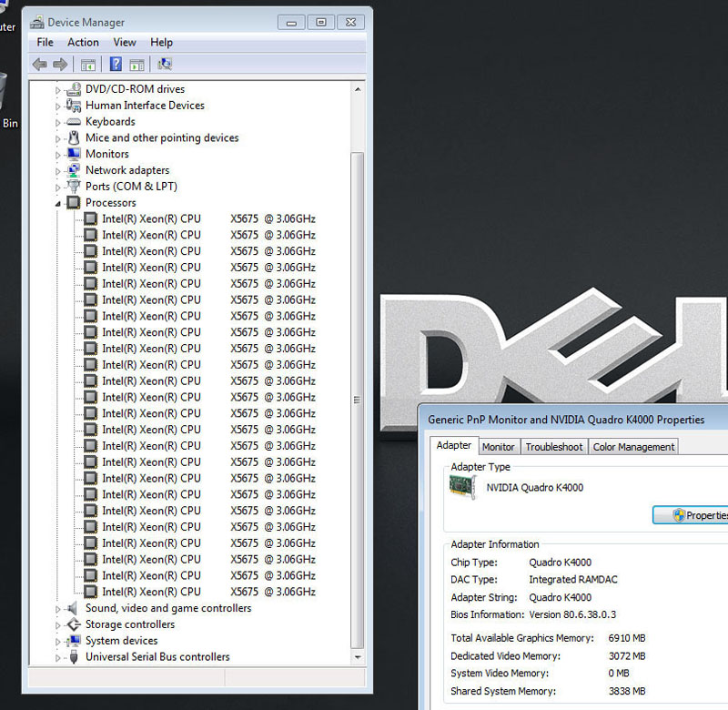
Task: Click the Processors category chip icon
Action: point(74,202)
